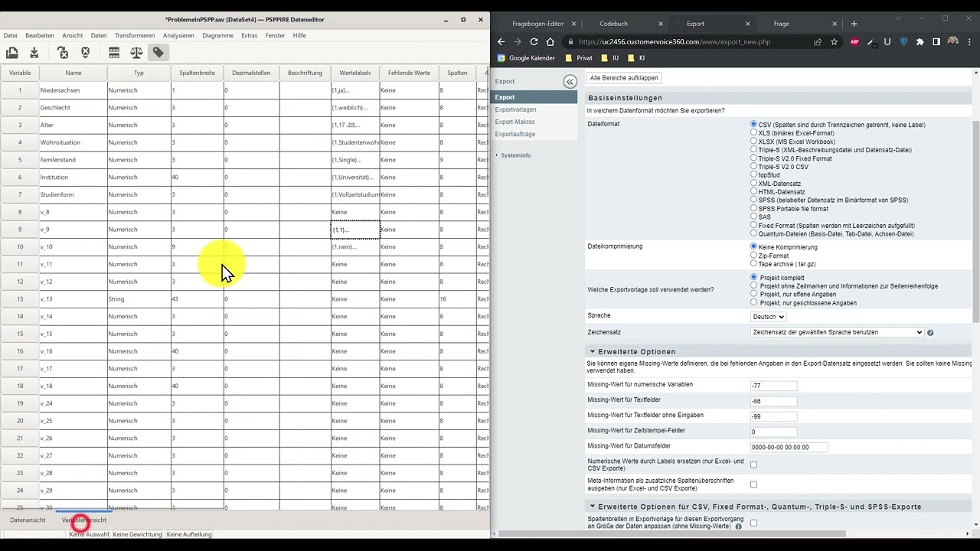The height and width of the screenshot is (551, 980).
Task: Switch to the Codebuch browser tab
Action: coord(614,24)
